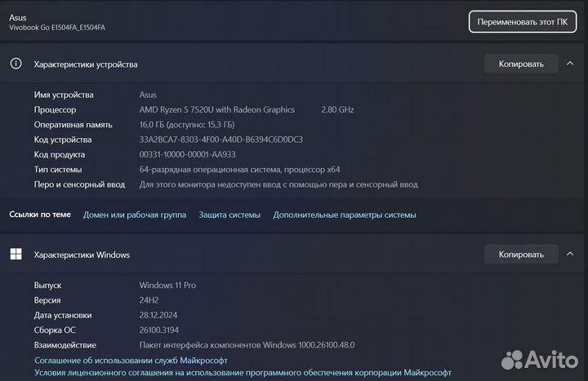Click the Asus PC name at top
This screenshot has width=588, height=381.
18,18
